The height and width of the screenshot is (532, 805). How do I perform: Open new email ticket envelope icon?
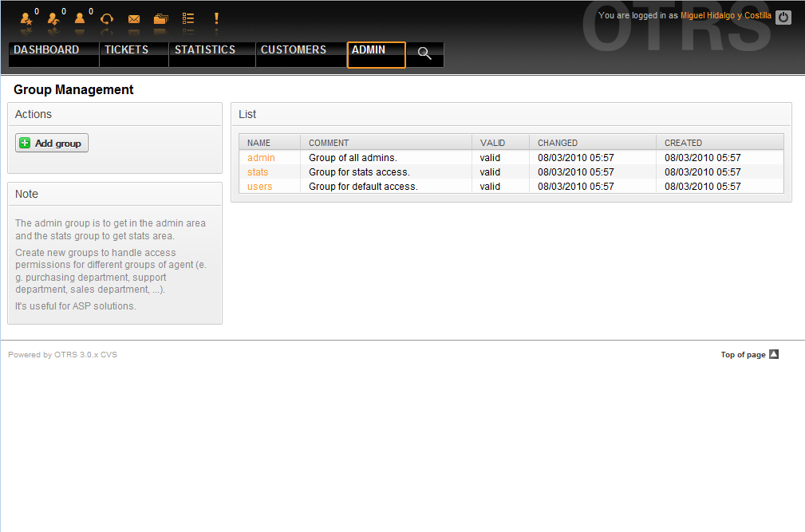(x=134, y=19)
